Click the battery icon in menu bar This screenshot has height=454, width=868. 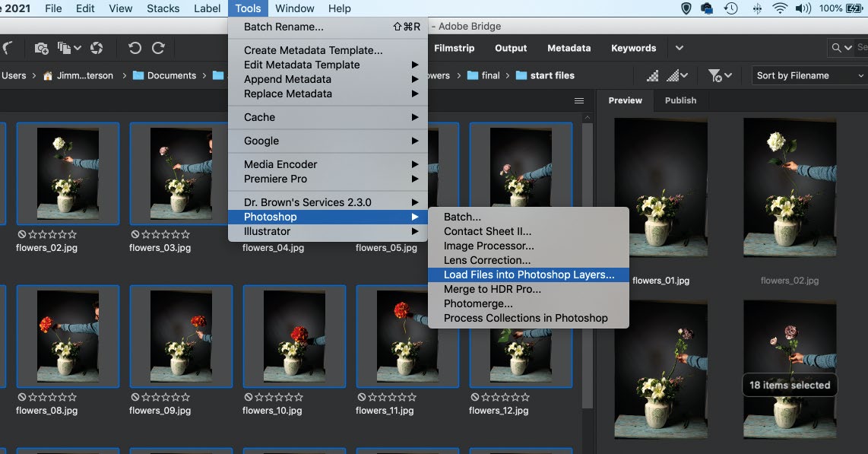point(854,8)
